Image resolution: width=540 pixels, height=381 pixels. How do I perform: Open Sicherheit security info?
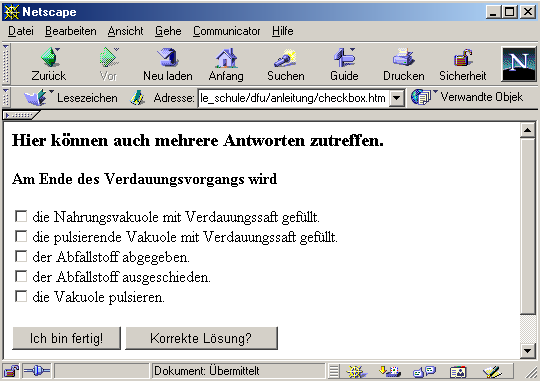pos(463,65)
